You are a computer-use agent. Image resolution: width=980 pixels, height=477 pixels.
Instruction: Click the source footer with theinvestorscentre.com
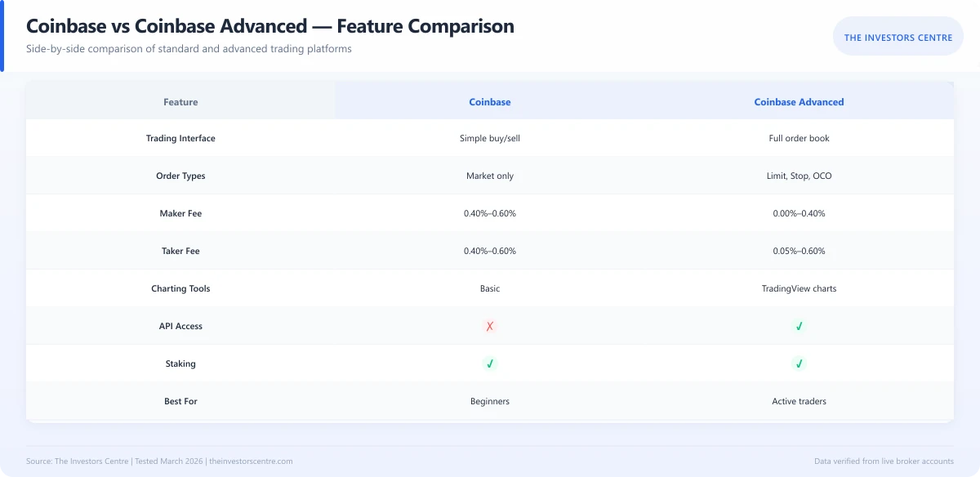(159, 461)
